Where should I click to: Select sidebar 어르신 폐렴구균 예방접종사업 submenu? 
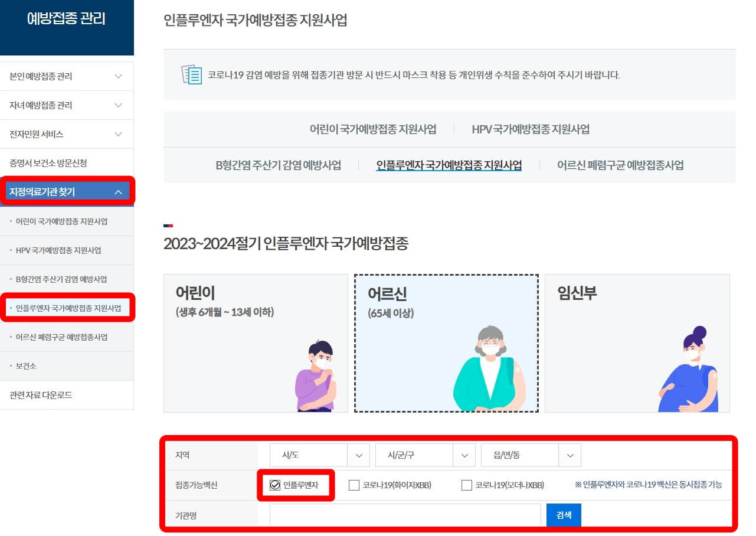(x=67, y=337)
